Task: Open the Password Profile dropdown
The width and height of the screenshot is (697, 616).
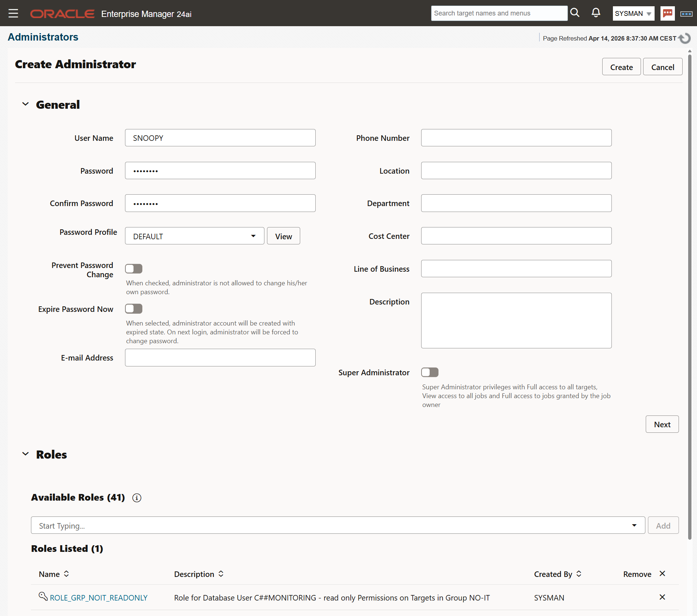Action: [253, 236]
